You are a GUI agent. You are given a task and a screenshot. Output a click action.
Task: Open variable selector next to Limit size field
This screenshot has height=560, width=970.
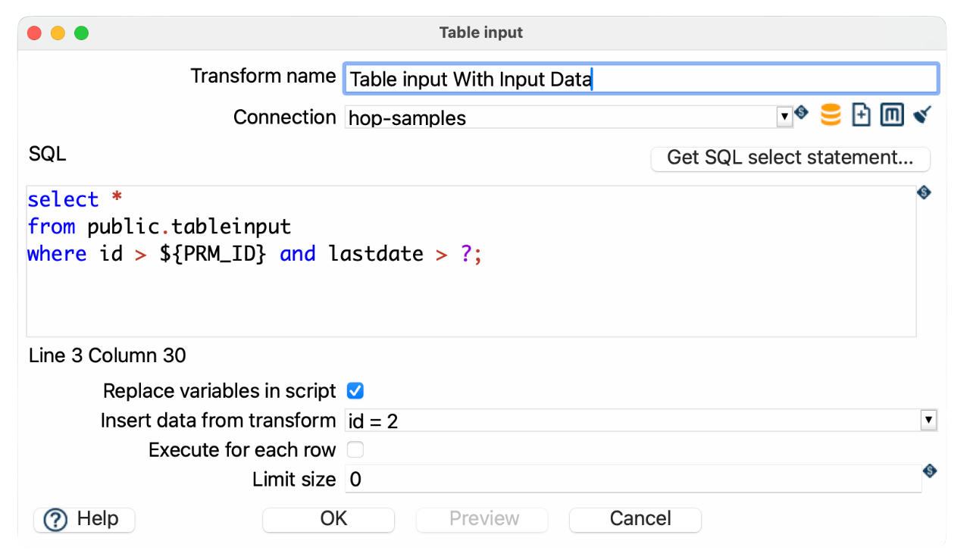pos(929,471)
